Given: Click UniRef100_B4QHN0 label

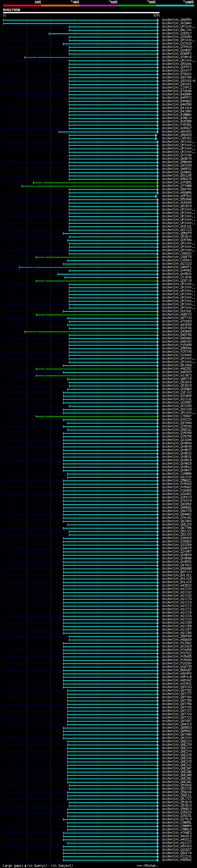Looking at the screenshot, I should tap(177, 94).
